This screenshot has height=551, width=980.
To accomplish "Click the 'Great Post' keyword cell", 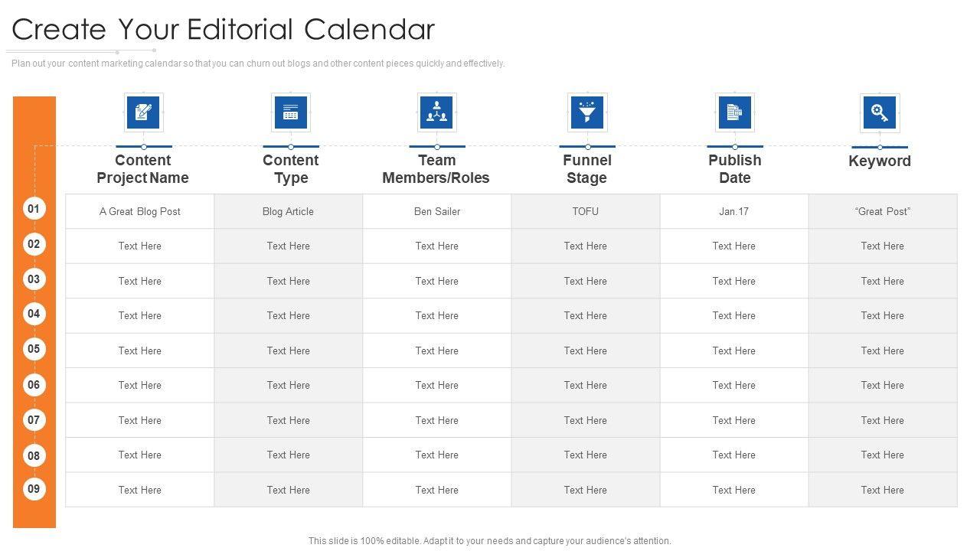I will pos(883,211).
